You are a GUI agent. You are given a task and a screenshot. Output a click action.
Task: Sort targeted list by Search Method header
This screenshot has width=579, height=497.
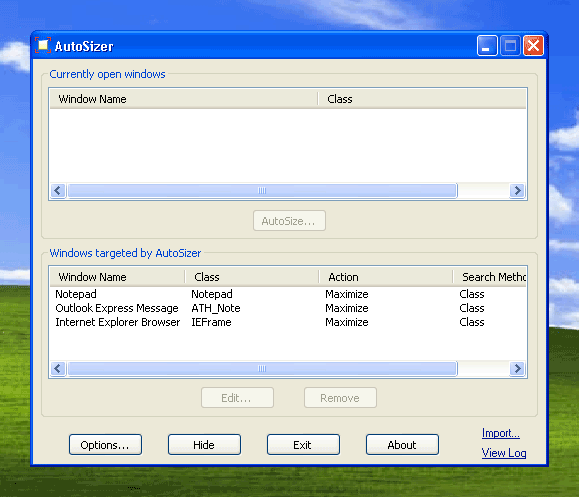click(489, 277)
